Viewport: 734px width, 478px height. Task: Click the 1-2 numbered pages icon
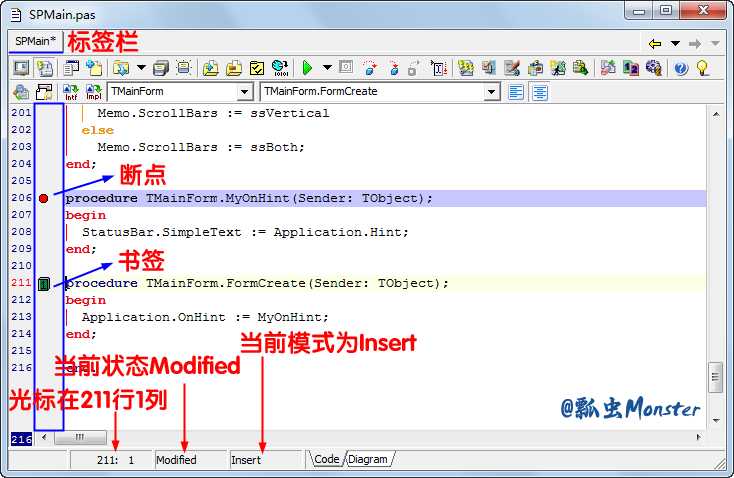(631, 68)
